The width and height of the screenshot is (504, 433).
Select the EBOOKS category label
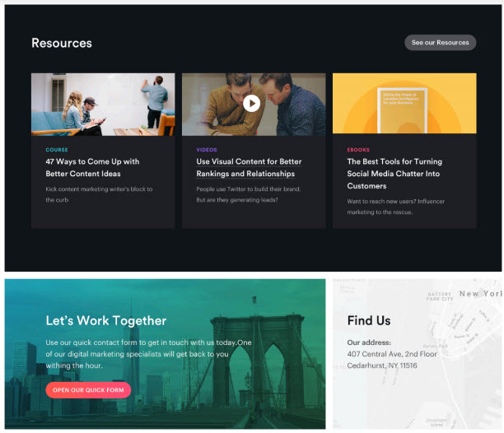point(358,150)
